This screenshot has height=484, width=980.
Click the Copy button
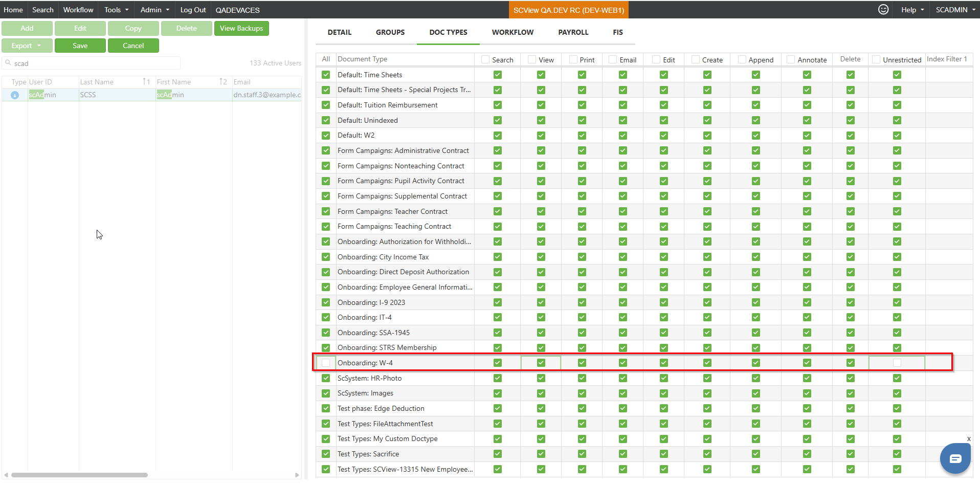click(x=133, y=28)
